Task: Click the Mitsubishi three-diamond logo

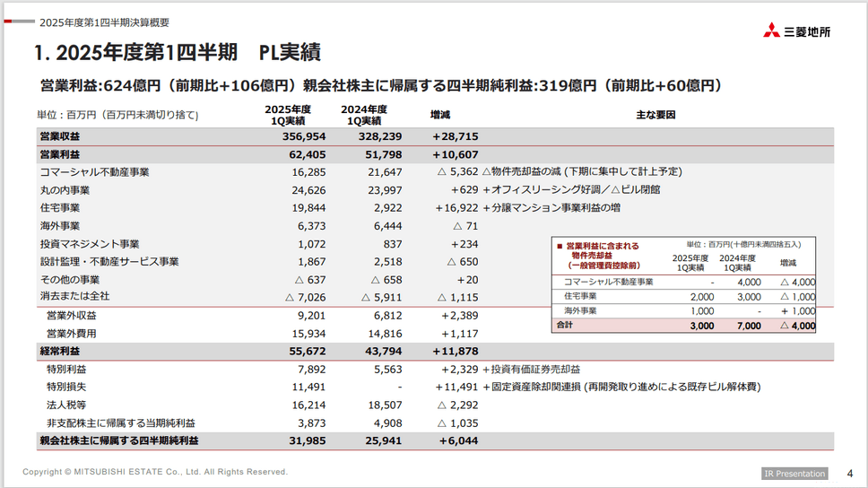Action: [x=771, y=30]
